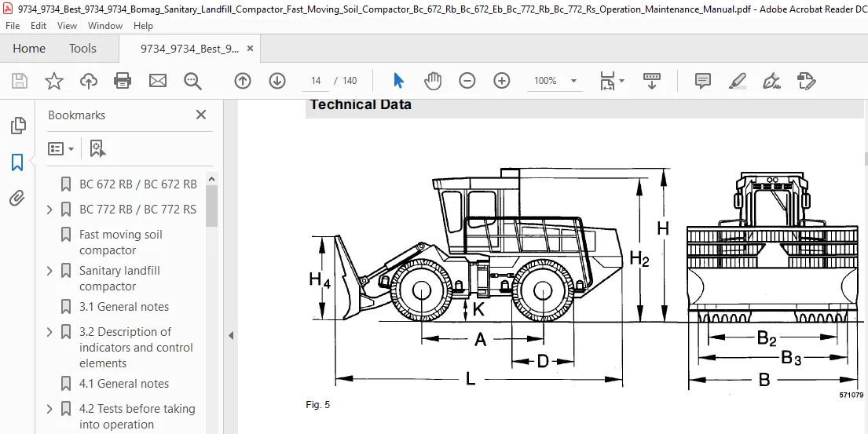Screen dimensions: 868x434
Task: Jump to Sanitary landfill compactor bookmark
Action: click(119, 279)
